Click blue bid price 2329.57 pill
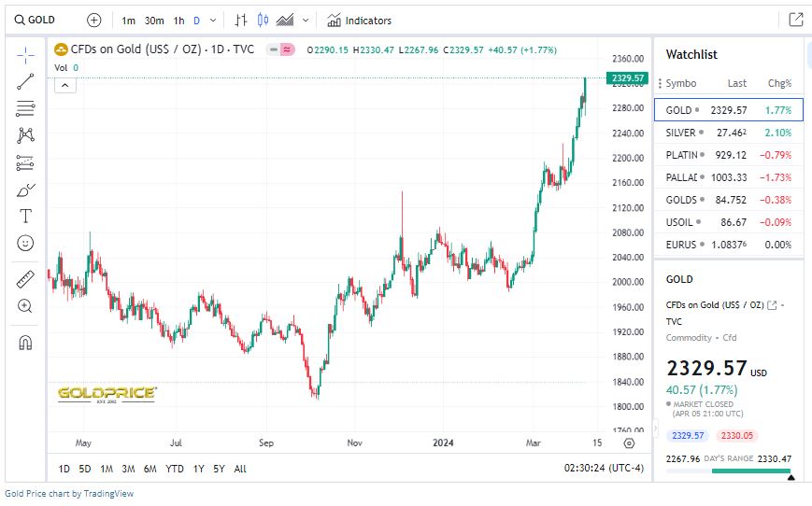Screen dimensions: 812x506 [x=688, y=436]
